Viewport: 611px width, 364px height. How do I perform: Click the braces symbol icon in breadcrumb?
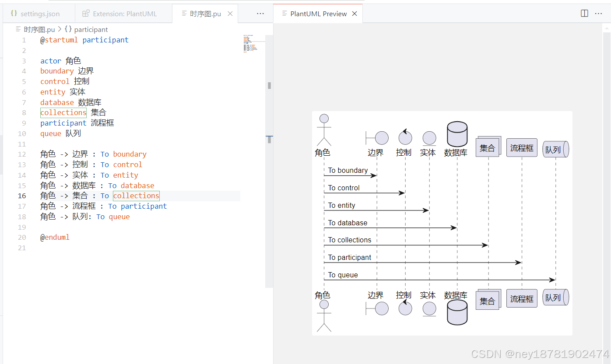[x=68, y=29]
